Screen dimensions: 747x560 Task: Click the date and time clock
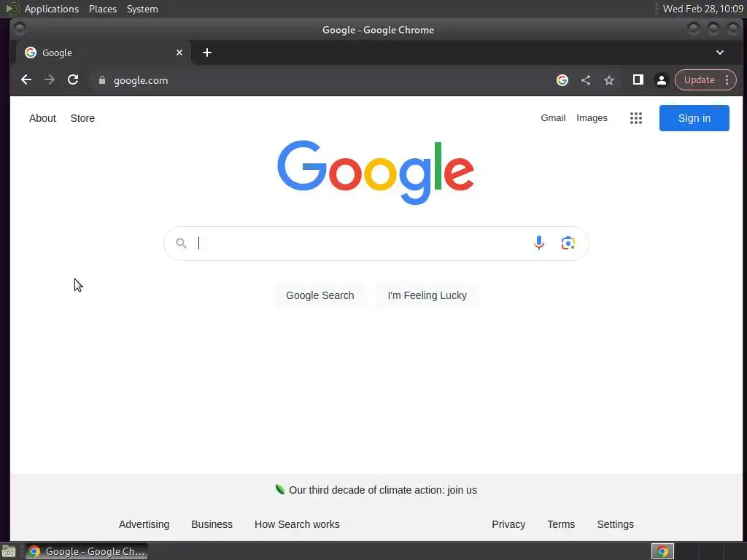click(703, 9)
